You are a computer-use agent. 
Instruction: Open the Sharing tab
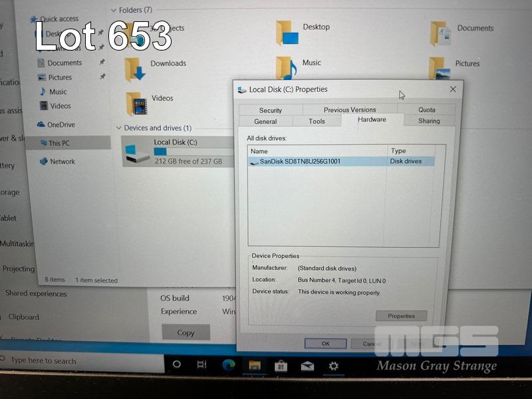(x=429, y=121)
